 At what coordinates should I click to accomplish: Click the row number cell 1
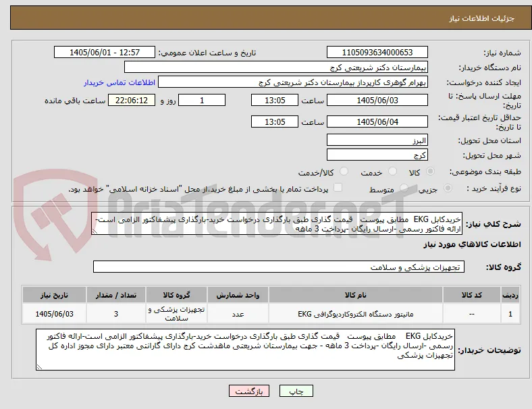510,314
